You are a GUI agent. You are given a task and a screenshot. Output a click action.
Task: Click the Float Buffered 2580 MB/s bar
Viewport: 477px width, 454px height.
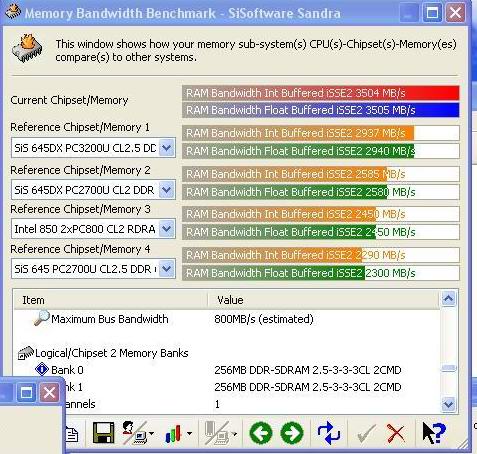click(321, 192)
